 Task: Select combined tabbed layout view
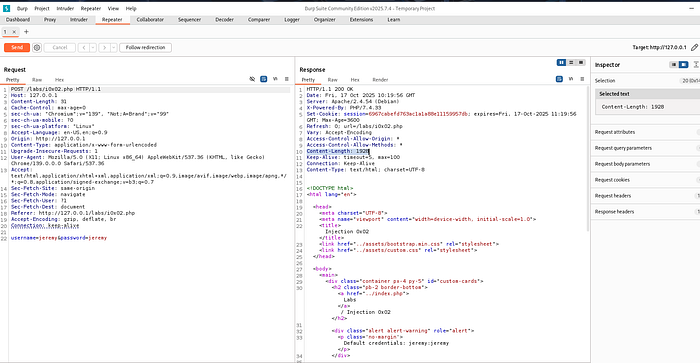[x=581, y=63]
